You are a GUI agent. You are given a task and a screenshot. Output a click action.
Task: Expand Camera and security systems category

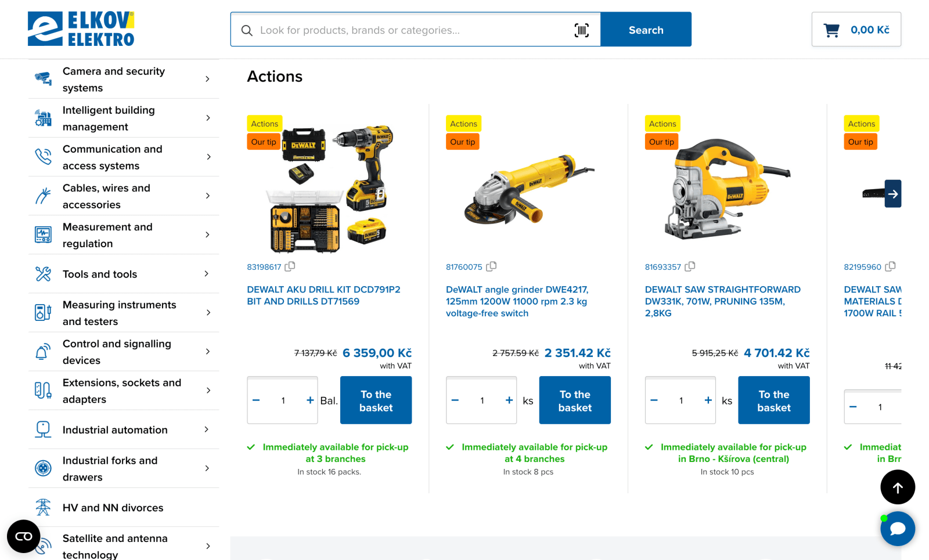pyautogui.click(x=207, y=79)
